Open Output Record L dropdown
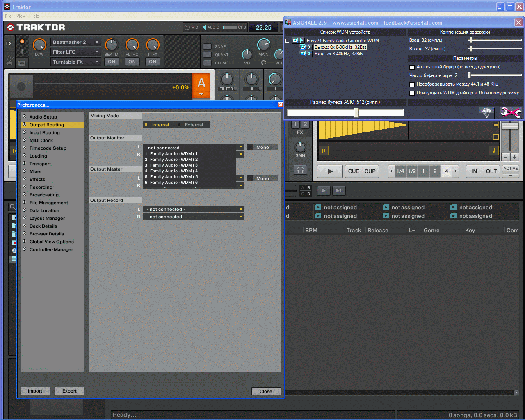The height and width of the screenshot is (420, 525). tap(194, 209)
